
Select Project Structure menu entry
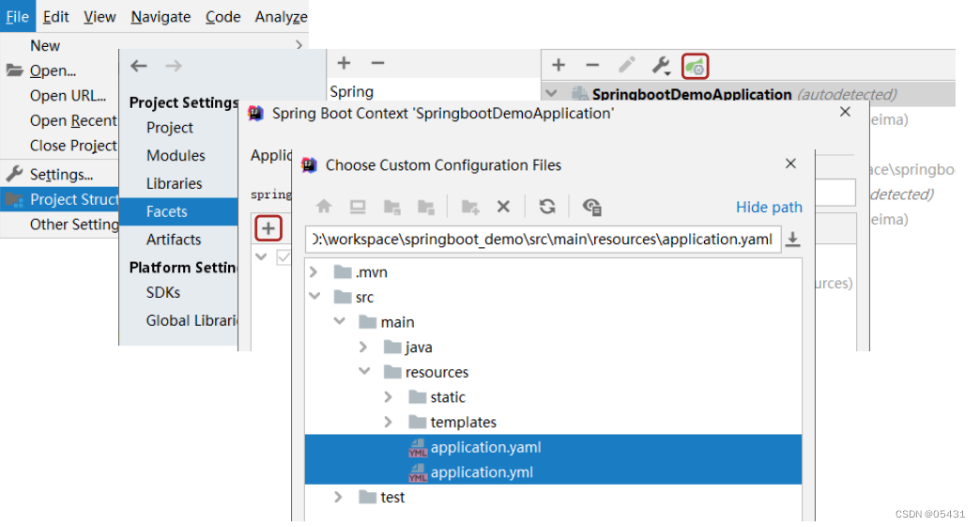click(59, 199)
